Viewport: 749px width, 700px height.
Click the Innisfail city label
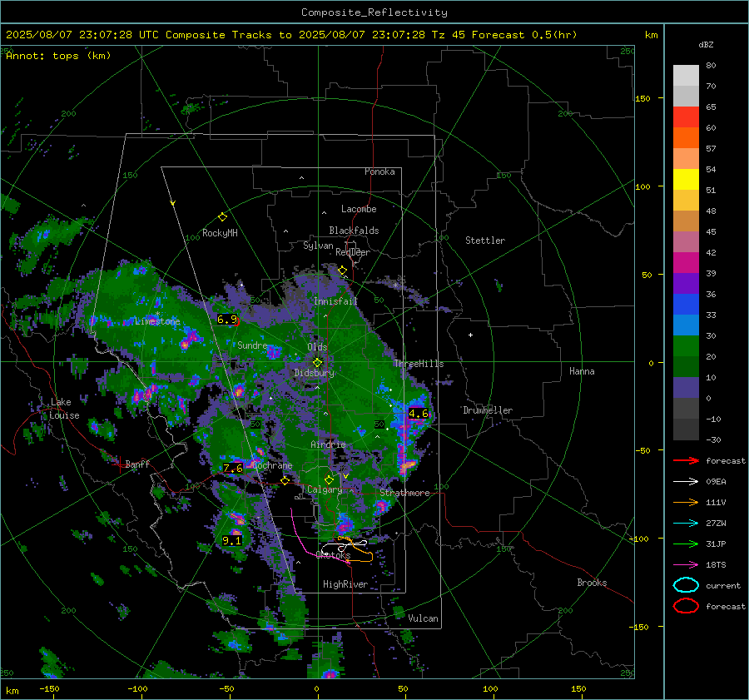tap(335, 301)
